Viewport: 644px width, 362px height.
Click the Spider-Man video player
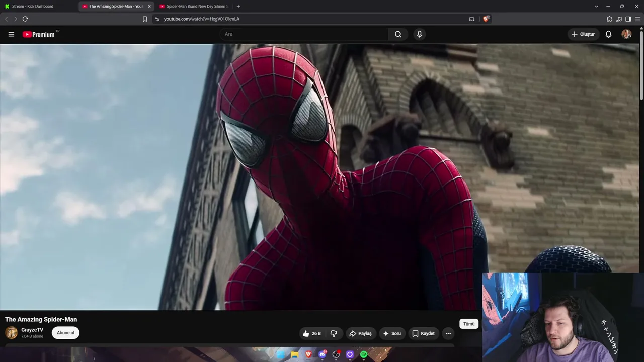tap(319, 177)
